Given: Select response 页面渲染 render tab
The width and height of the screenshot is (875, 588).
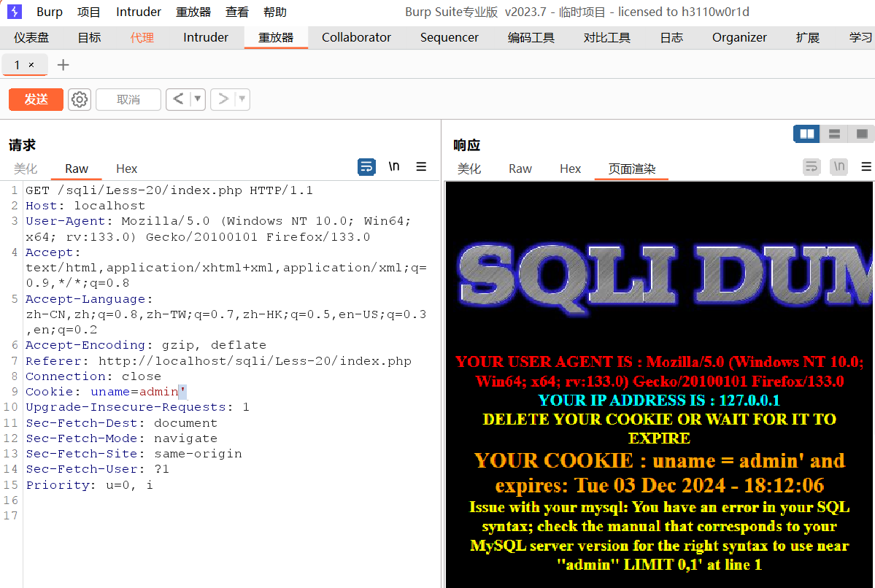Looking at the screenshot, I should [632, 169].
